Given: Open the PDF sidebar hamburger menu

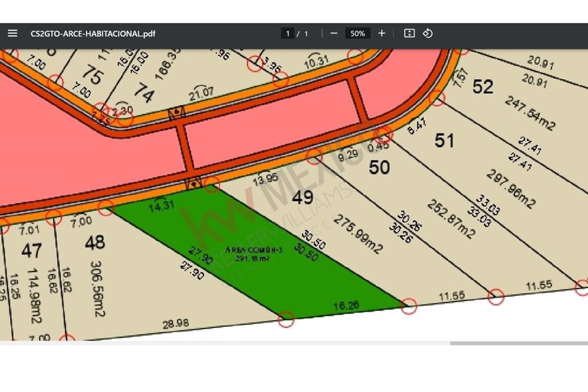Looking at the screenshot, I should tap(12, 33).
